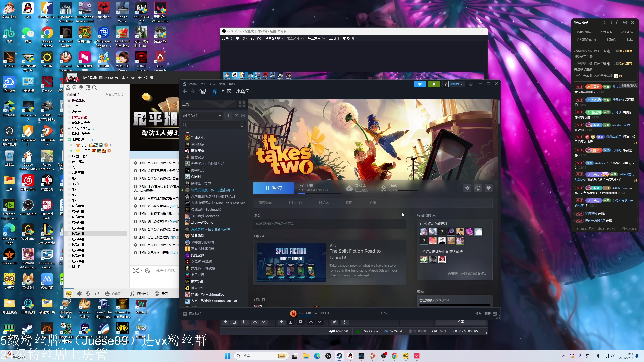Select the Dota 2 desktop icon
Viewport: 644px width, 362px height.
click(47, 84)
